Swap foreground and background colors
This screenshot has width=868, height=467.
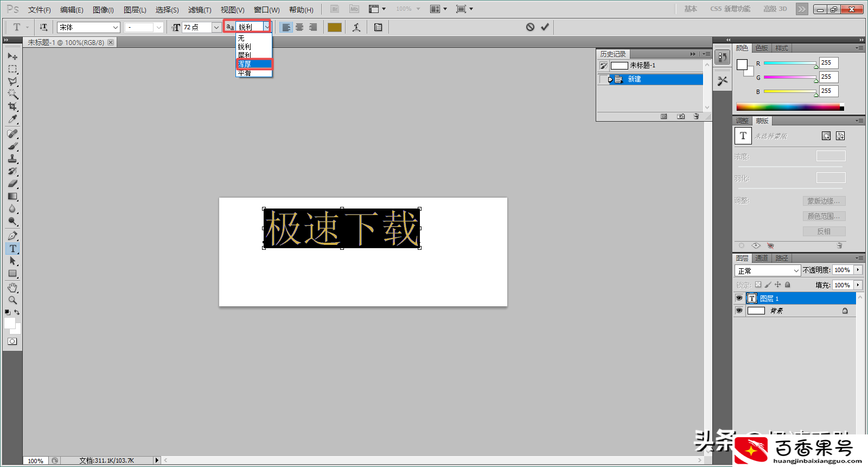pyautogui.click(x=17, y=312)
